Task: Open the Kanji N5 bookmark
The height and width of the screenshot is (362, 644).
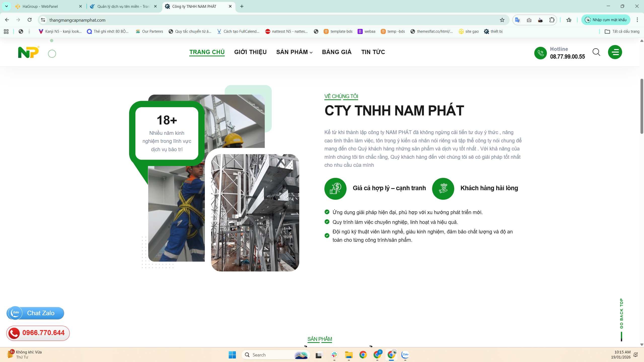Action: pos(60,31)
